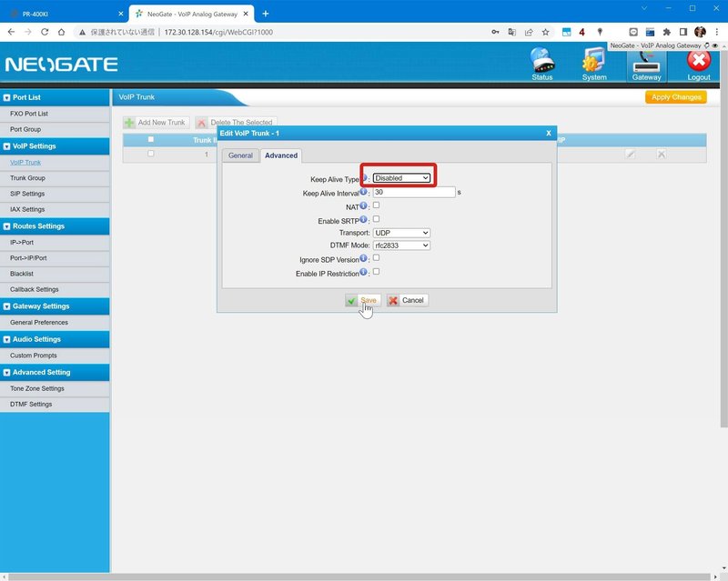Enable the NAT checkbox

[x=376, y=205]
